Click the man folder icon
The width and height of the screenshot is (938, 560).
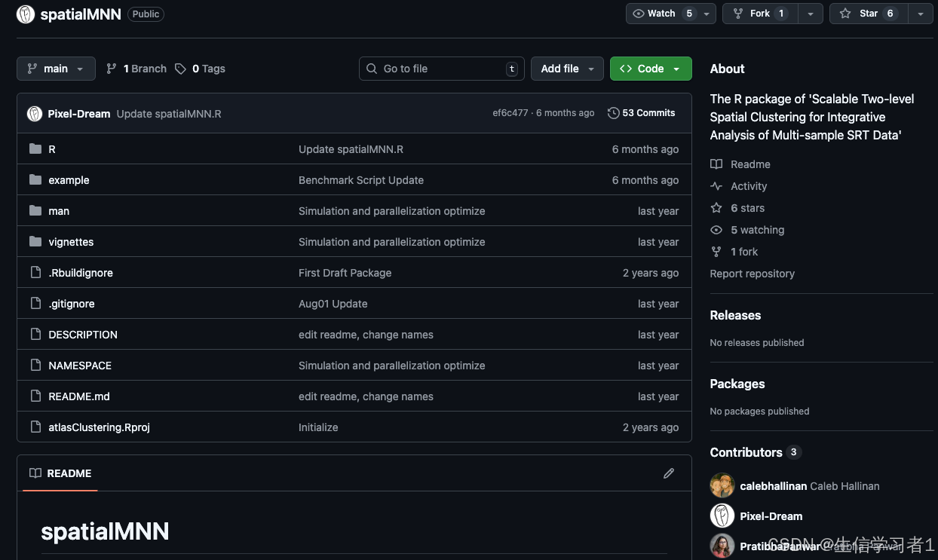[x=35, y=210]
